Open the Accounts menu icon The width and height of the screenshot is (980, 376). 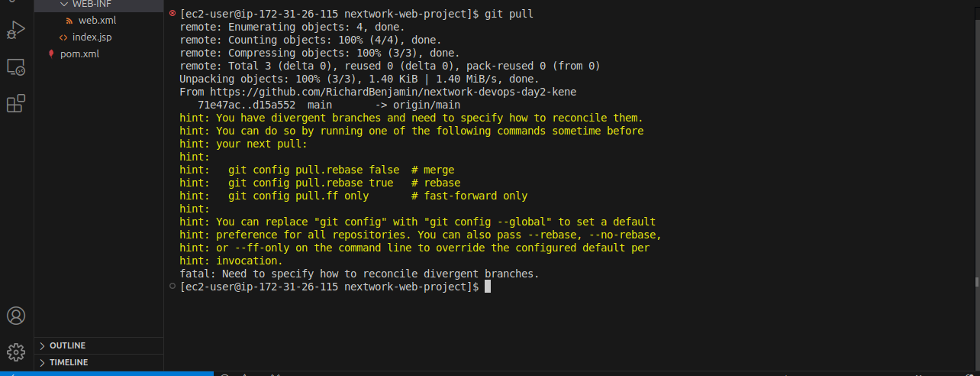[16, 316]
